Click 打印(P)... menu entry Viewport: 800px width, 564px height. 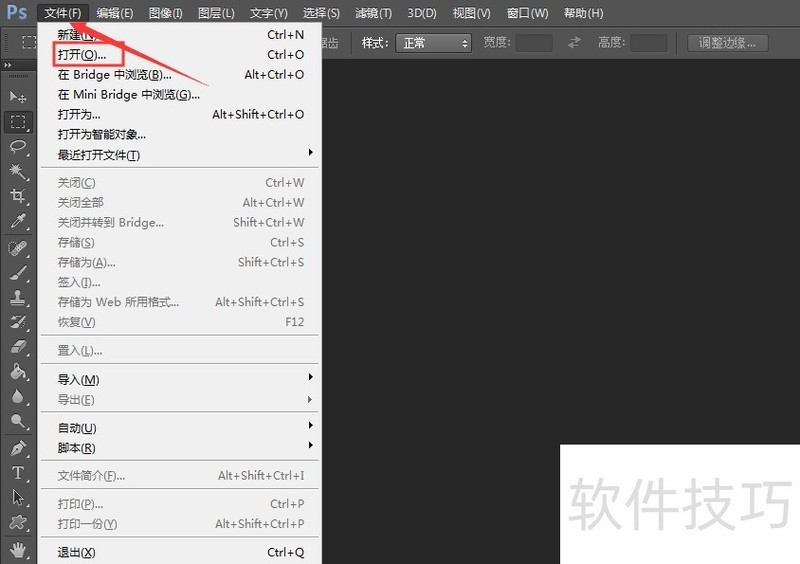tap(180, 504)
